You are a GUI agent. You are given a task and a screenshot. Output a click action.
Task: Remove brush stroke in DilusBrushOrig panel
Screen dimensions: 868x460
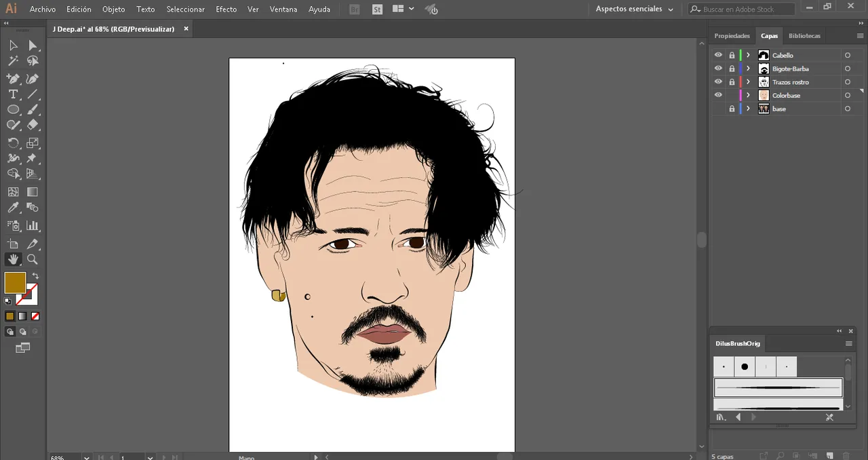click(x=829, y=417)
